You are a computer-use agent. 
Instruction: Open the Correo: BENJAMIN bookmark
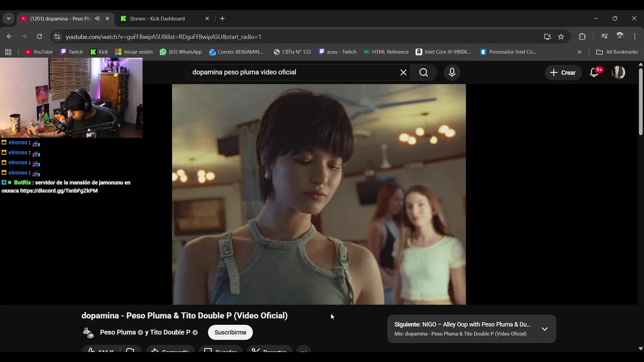click(x=236, y=52)
